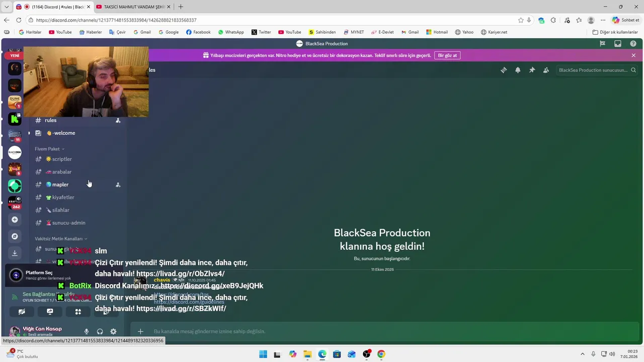Open the Kraftton server with 262 badge
644x362 pixels.
click(x=15, y=202)
